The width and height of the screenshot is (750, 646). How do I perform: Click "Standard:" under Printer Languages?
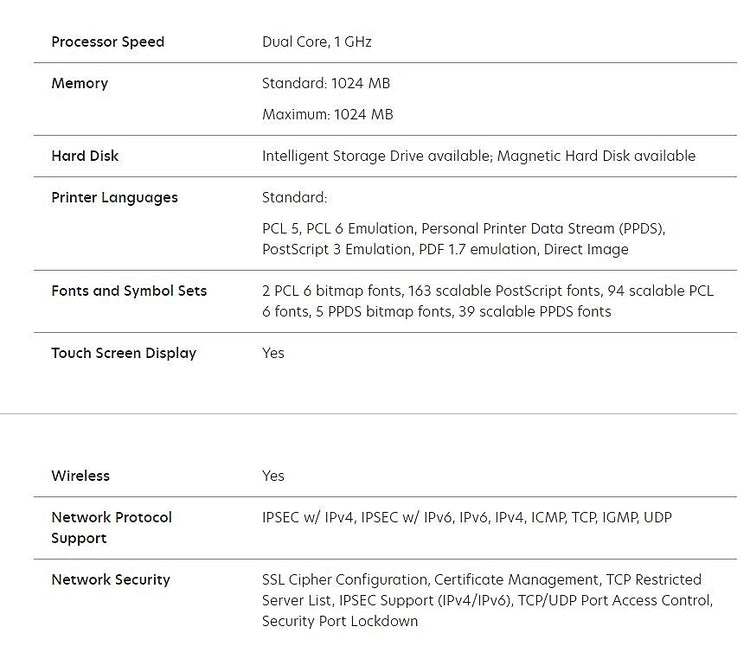(294, 197)
